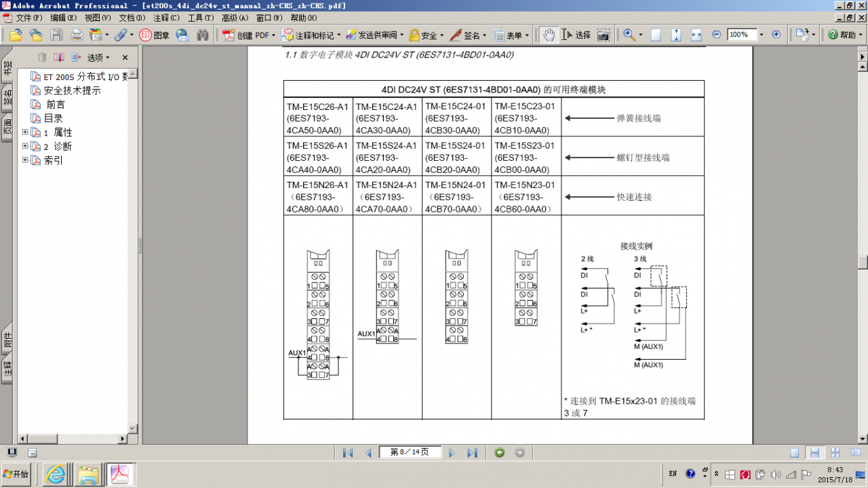
Task: Activate the 选择 text select tool
Action: click(x=576, y=35)
